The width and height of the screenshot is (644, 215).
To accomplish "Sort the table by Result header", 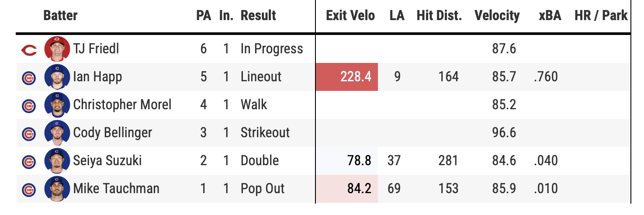I will (x=258, y=16).
